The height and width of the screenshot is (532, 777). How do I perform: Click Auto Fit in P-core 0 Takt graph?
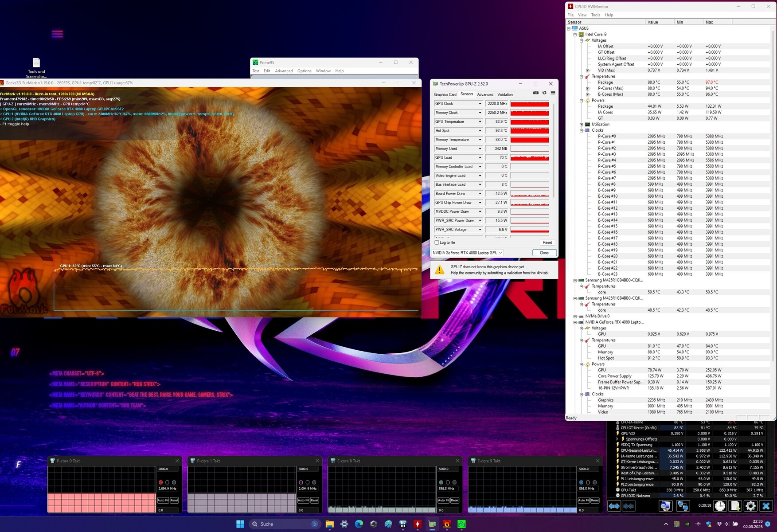[163, 500]
